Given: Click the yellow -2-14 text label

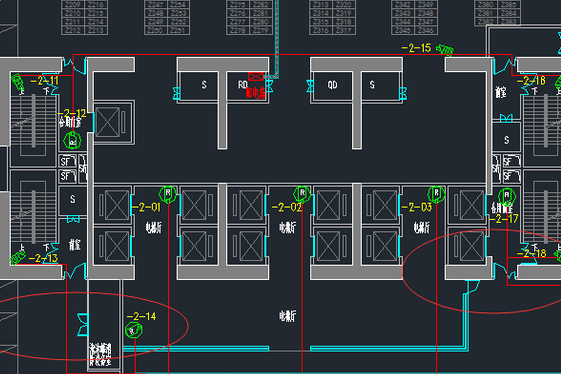Looking at the screenshot, I should (x=141, y=316).
